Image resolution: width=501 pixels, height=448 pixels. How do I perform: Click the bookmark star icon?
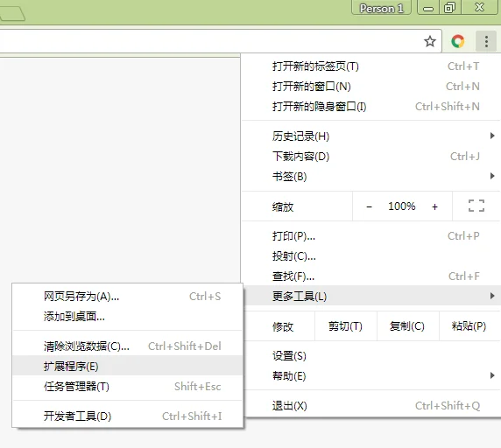point(430,41)
